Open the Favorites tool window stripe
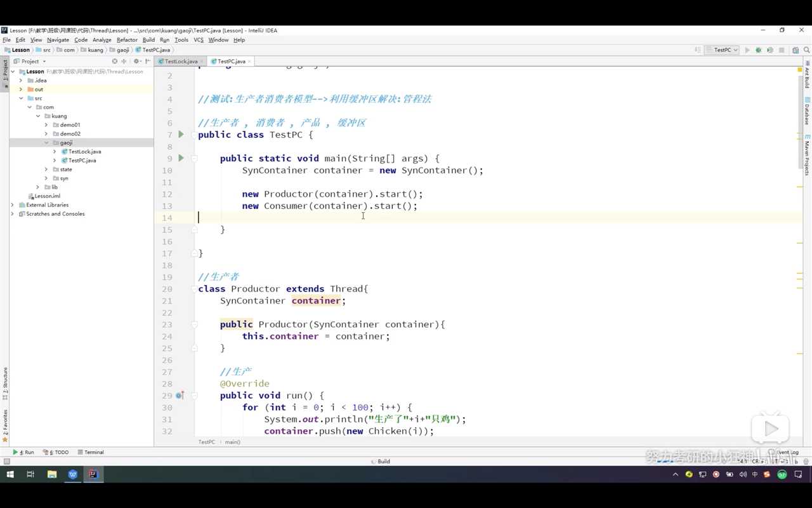This screenshot has width=812, height=508. coord(5,425)
